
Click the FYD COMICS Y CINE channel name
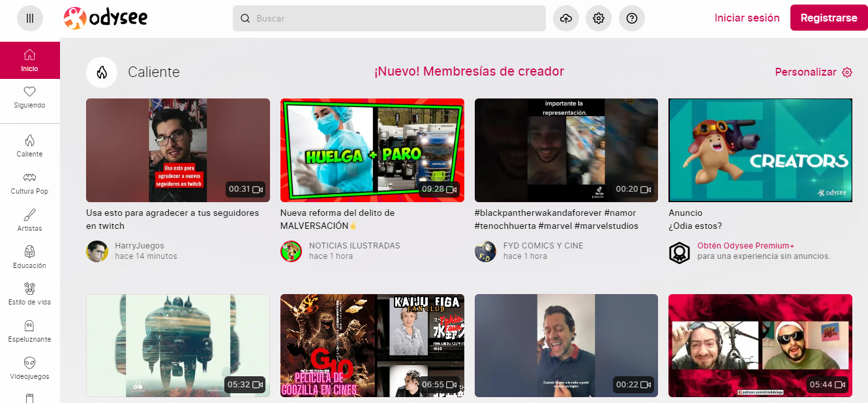(x=543, y=246)
